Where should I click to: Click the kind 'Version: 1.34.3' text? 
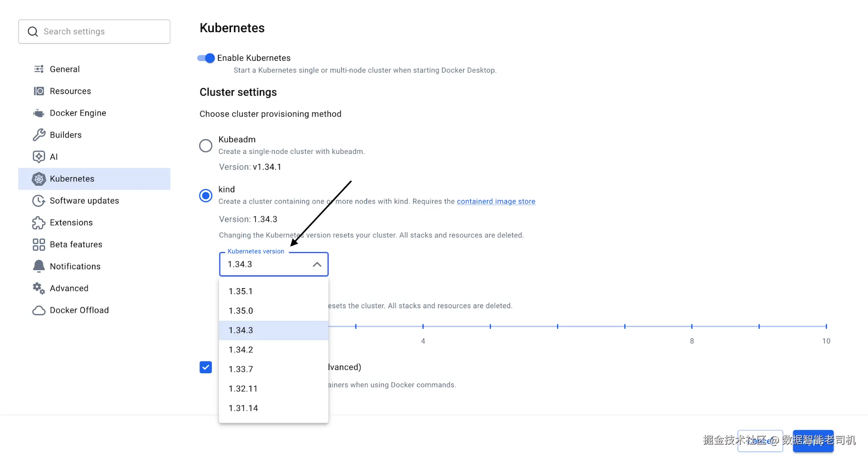248,219
